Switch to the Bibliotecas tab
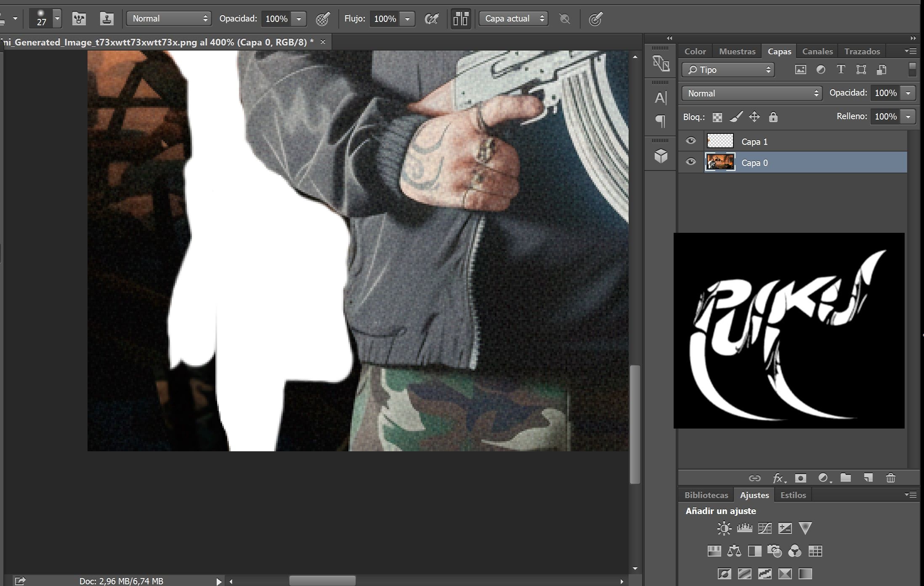 (706, 495)
